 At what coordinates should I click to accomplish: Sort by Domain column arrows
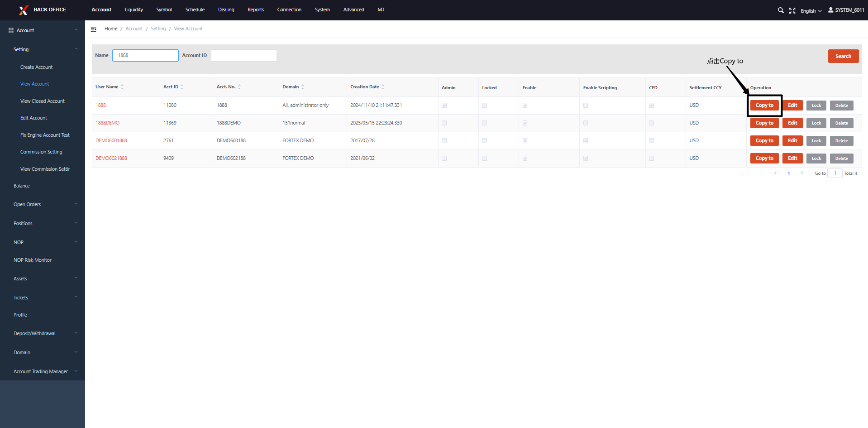pyautogui.click(x=303, y=87)
